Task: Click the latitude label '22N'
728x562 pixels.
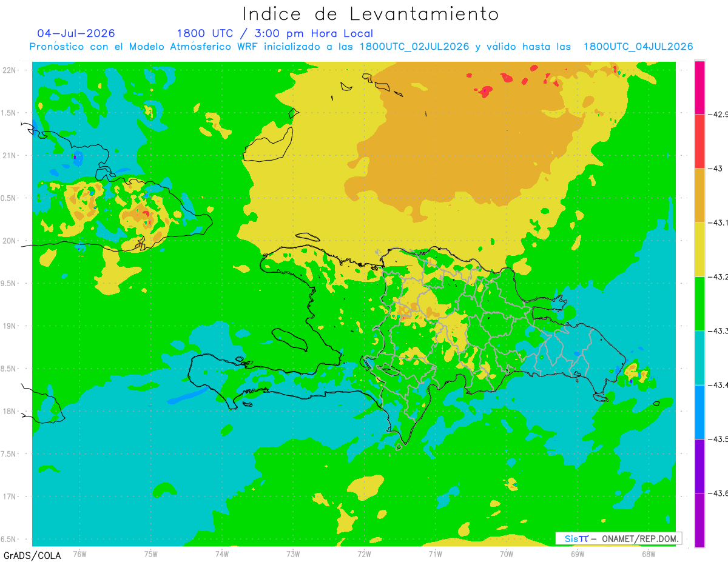Action: point(10,70)
